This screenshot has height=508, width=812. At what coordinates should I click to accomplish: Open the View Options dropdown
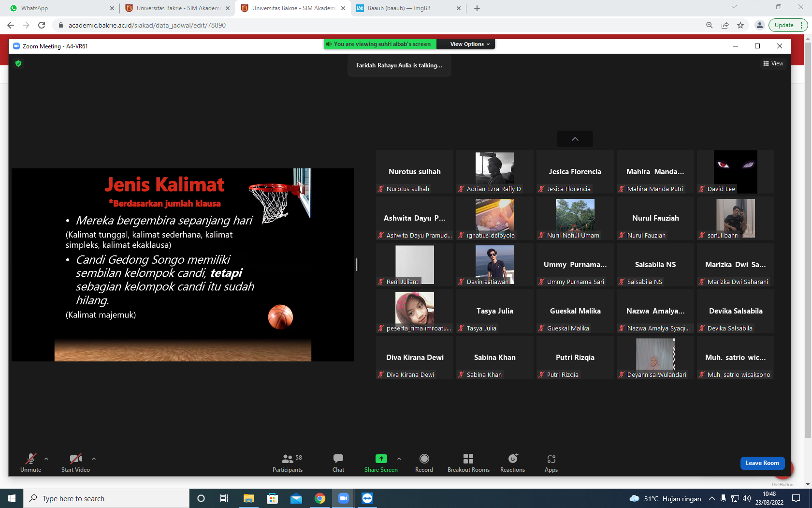[470, 44]
